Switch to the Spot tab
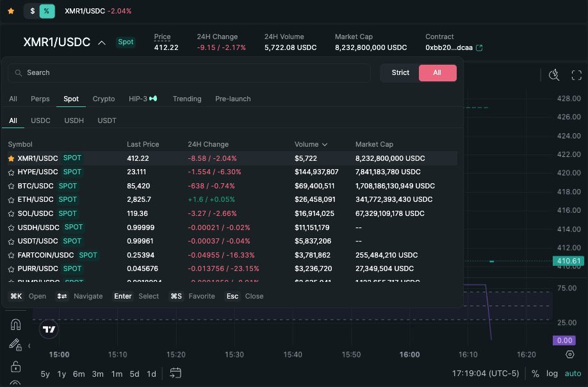This screenshot has height=387, width=588. click(71, 99)
